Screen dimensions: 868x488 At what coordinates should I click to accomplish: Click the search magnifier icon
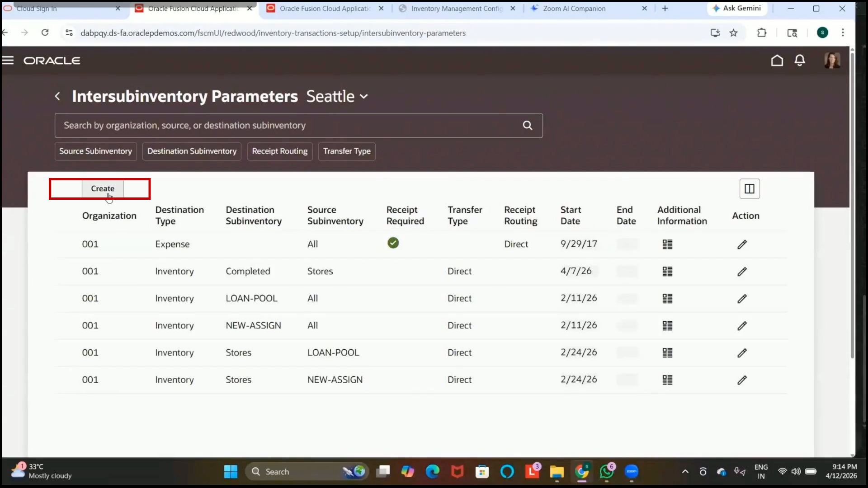point(527,126)
